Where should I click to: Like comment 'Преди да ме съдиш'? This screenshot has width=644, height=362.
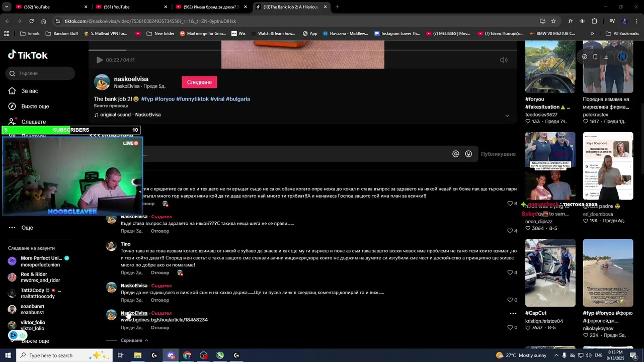[x=510, y=300]
